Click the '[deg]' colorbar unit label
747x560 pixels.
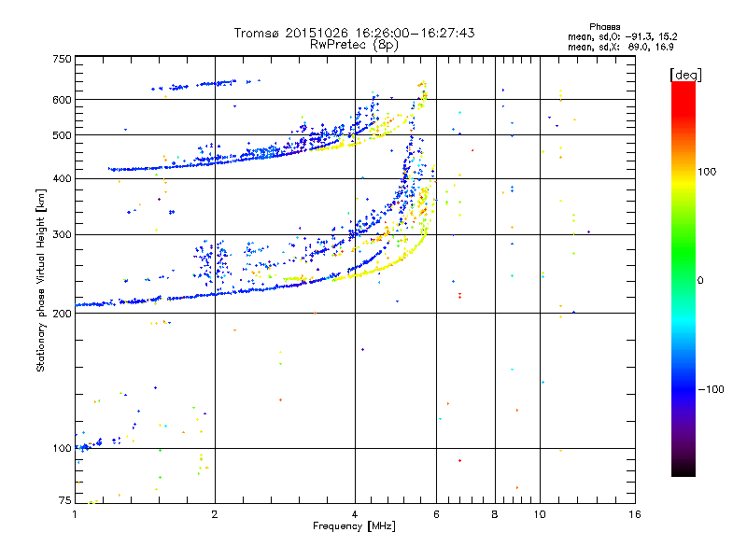coord(685,75)
